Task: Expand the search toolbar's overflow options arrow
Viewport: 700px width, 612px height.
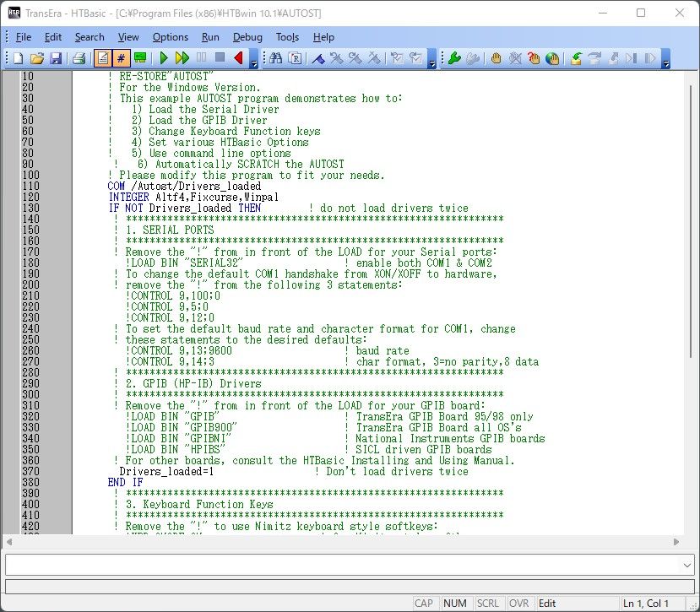Action: [x=431, y=58]
